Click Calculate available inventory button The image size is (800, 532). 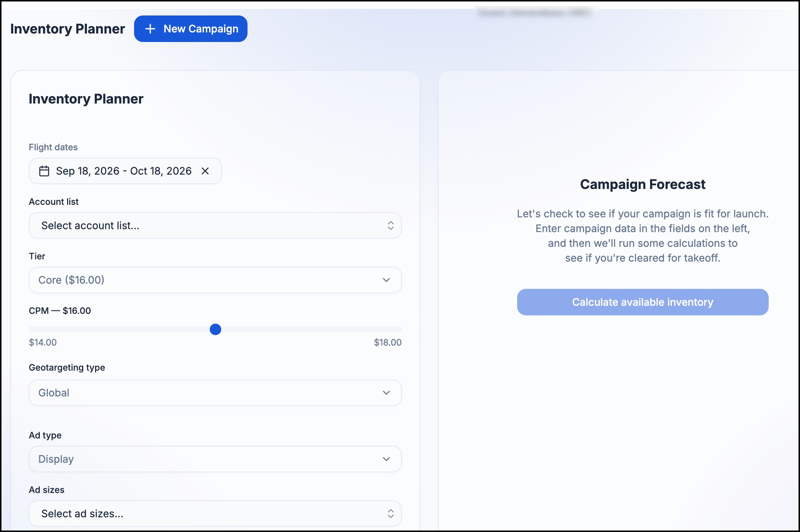click(643, 302)
